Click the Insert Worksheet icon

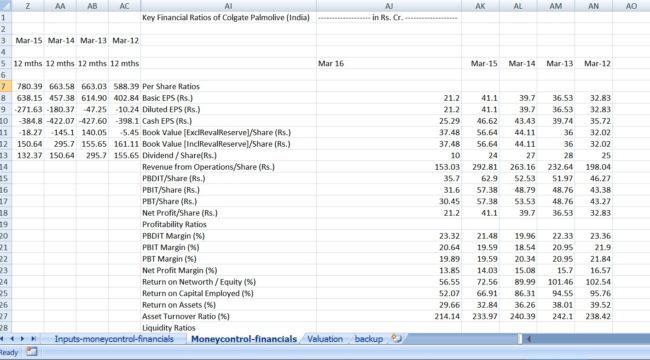(397, 338)
